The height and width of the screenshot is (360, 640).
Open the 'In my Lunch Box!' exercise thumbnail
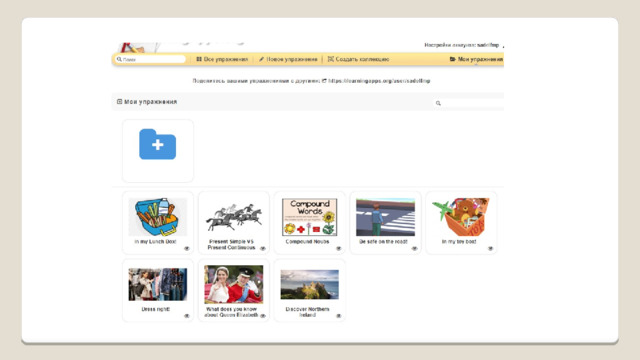(158, 217)
